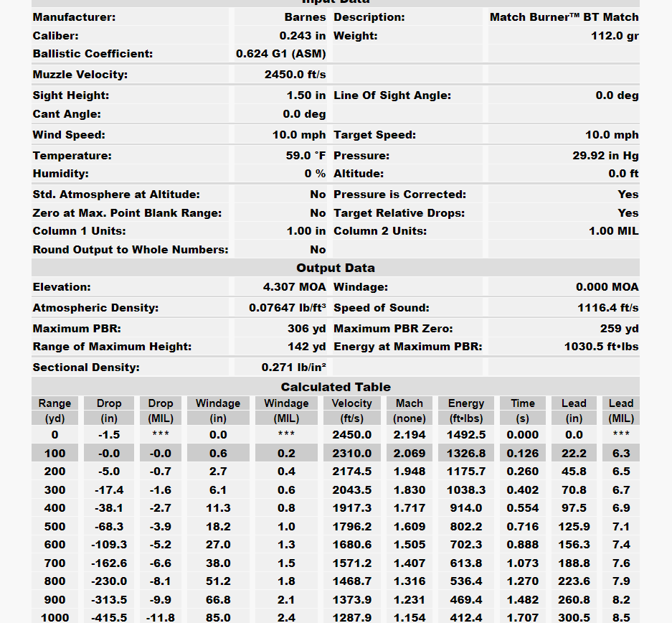Click 'Std. Atmosphere at Altitude:' label

pyautogui.click(x=116, y=195)
